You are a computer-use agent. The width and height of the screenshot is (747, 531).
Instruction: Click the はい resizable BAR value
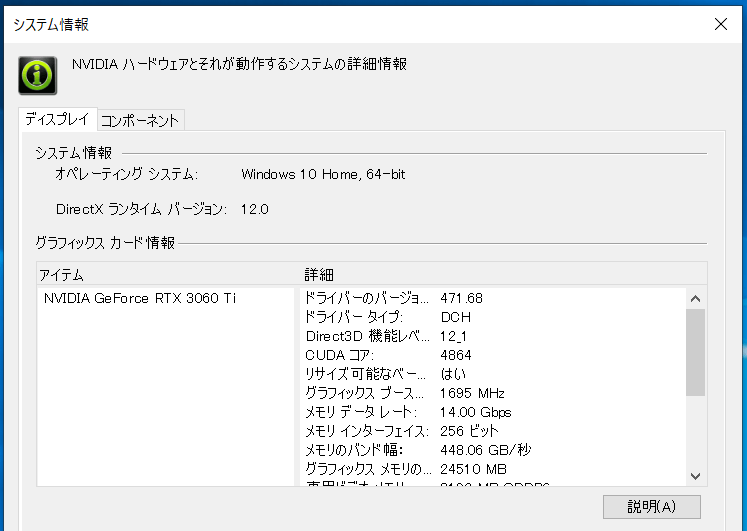pos(453,374)
